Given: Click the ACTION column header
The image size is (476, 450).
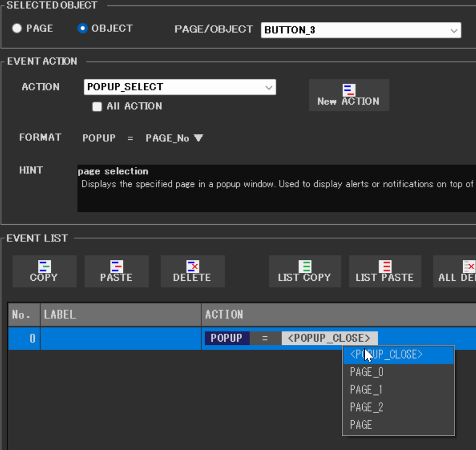Looking at the screenshot, I should 339,314.
